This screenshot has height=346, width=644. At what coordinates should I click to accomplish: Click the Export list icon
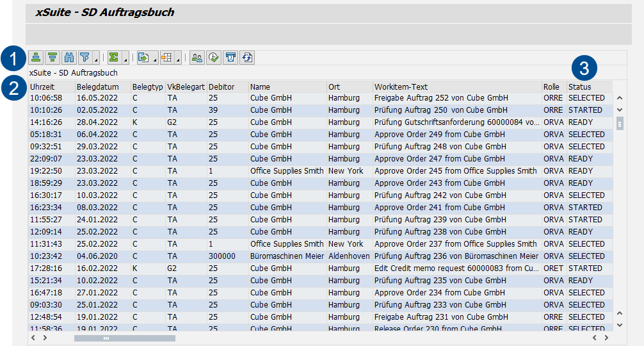(144, 58)
